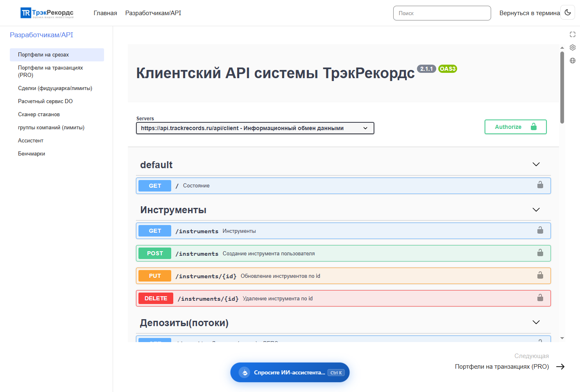The image size is (580, 392).
Task: Select Ассистент in sidebar
Action: point(57,141)
